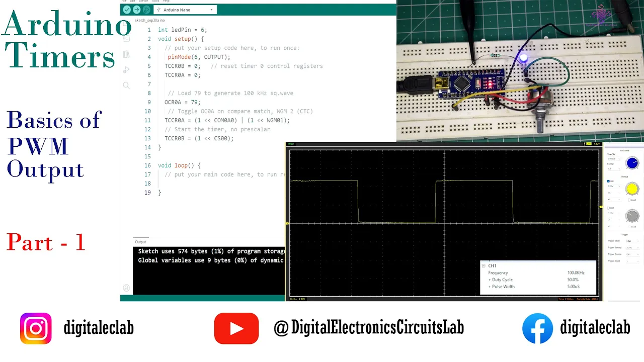The height and width of the screenshot is (362, 644).
Task: Select the sketch_sep30a.ino tab
Action: click(149, 21)
